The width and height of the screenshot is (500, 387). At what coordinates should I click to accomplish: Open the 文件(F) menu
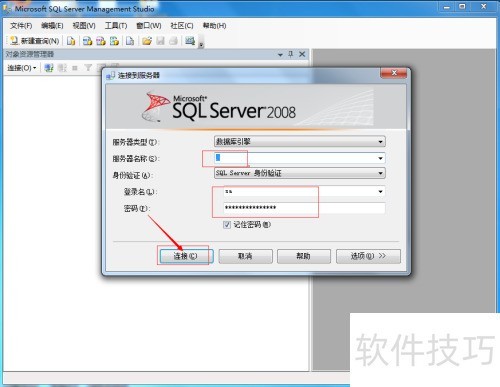[21, 26]
